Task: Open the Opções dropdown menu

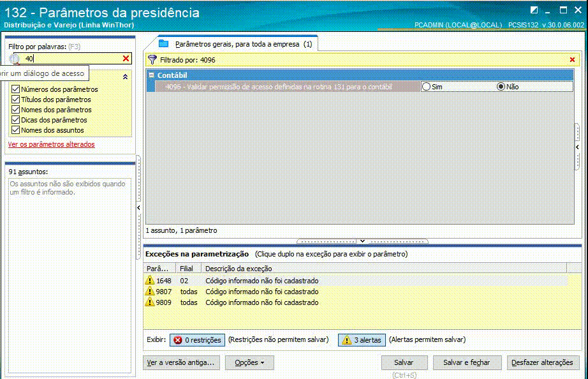Action: point(249,362)
